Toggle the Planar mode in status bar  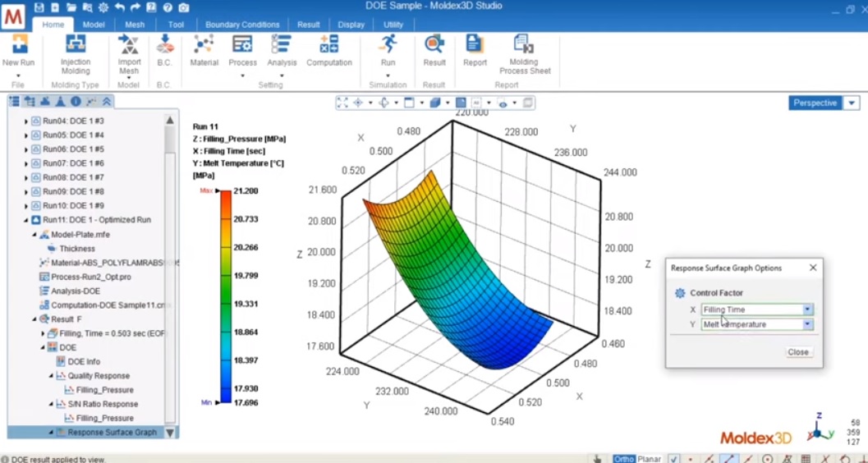(650, 459)
